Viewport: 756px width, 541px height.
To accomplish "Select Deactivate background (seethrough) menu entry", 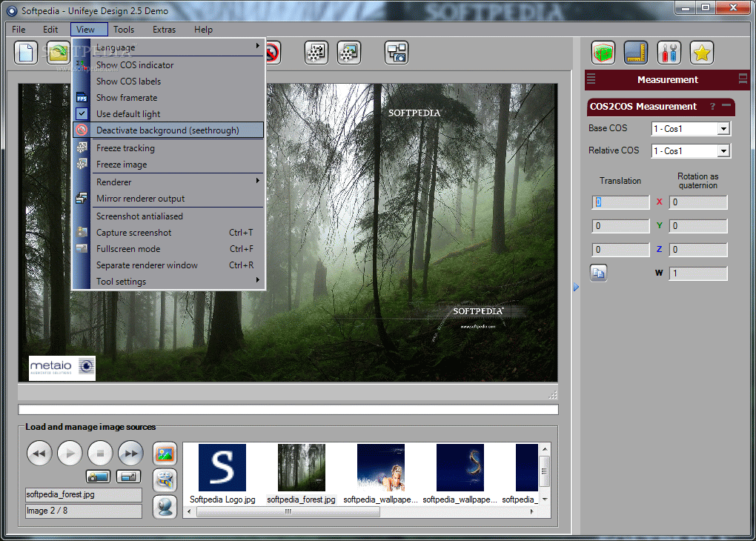I will [x=168, y=130].
